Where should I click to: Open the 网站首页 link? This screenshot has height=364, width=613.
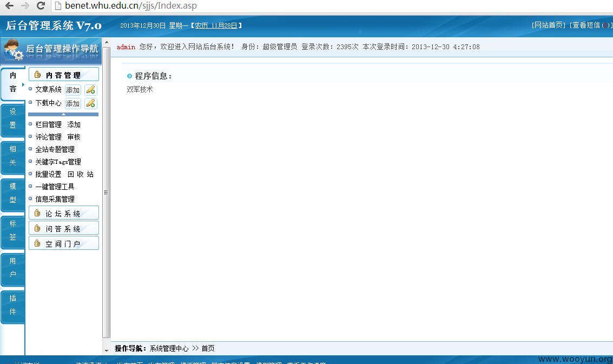click(x=549, y=25)
